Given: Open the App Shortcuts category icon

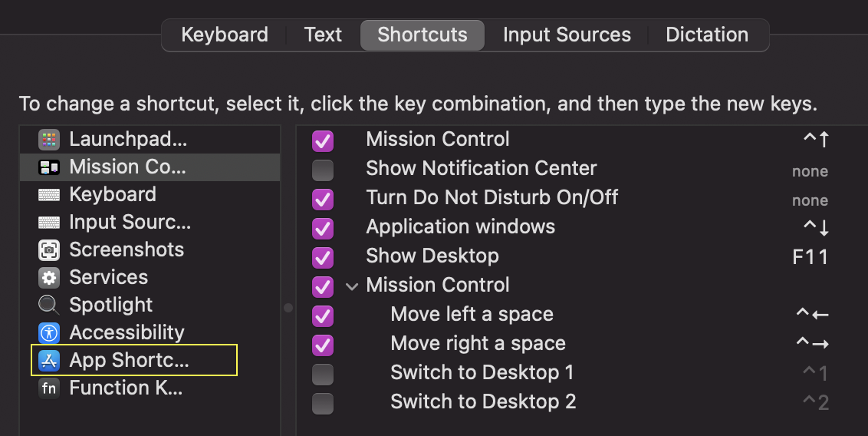Looking at the screenshot, I should [49, 361].
